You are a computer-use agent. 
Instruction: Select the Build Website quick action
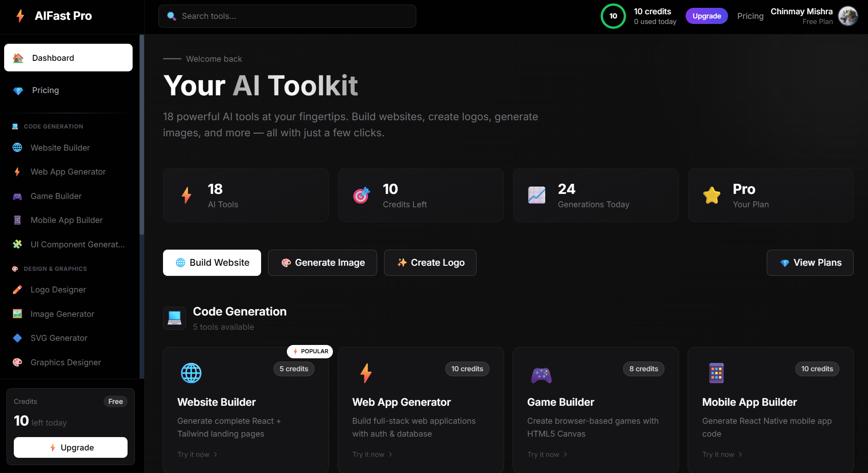click(x=211, y=263)
